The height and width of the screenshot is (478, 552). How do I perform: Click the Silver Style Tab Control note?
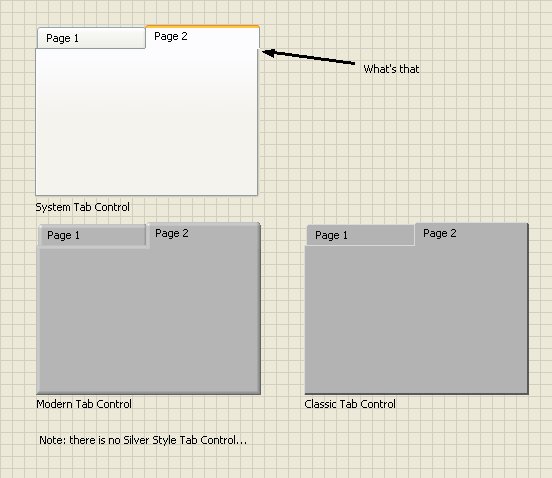click(143, 440)
